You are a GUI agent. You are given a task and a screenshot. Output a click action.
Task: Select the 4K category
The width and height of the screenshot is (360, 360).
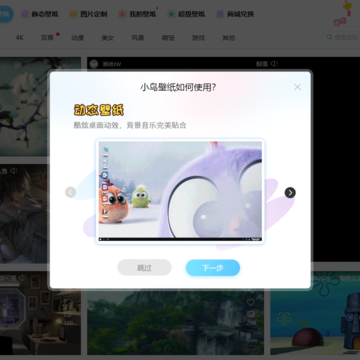tap(19, 38)
